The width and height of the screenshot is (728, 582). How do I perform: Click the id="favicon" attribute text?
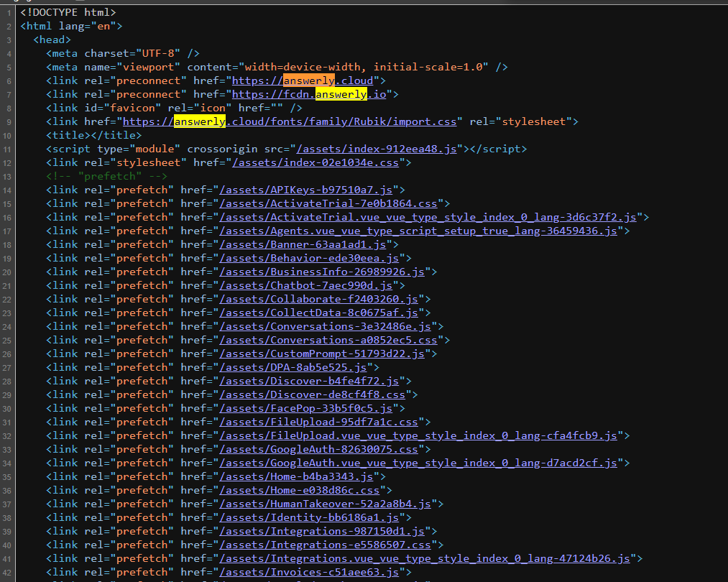tap(123, 108)
